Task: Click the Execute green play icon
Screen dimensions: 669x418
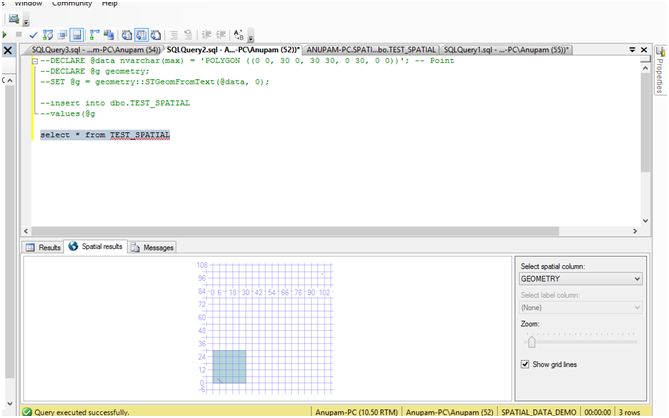Action: (x=5, y=34)
